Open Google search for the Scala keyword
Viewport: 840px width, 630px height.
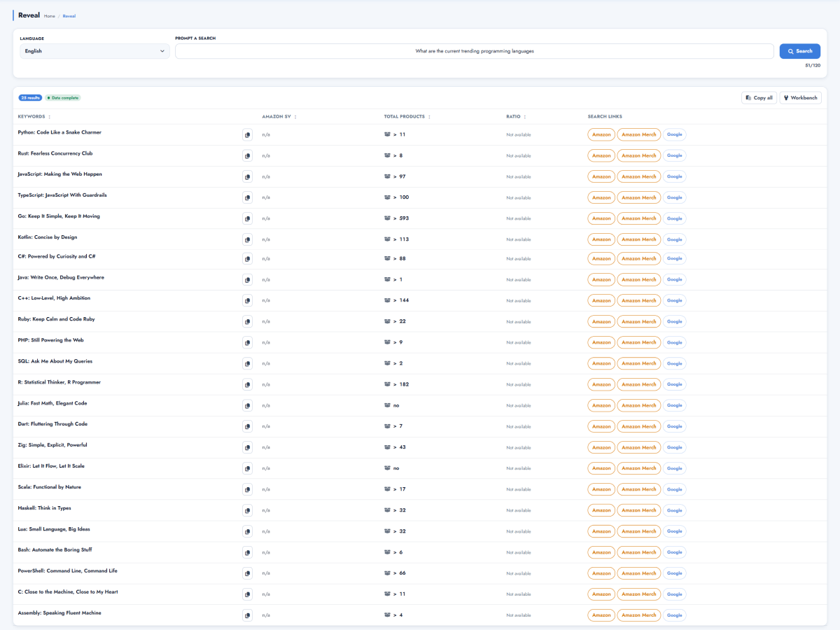pyautogui.click(x=674, y=489)
